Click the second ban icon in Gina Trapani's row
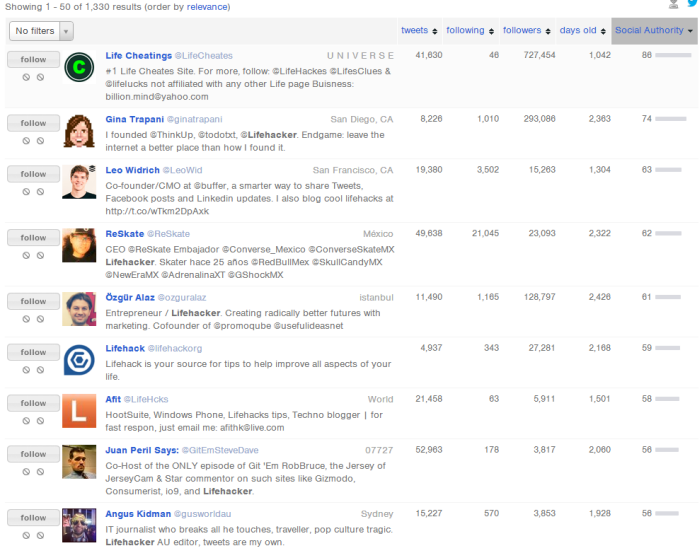700x553 pixels. (40, 141)
